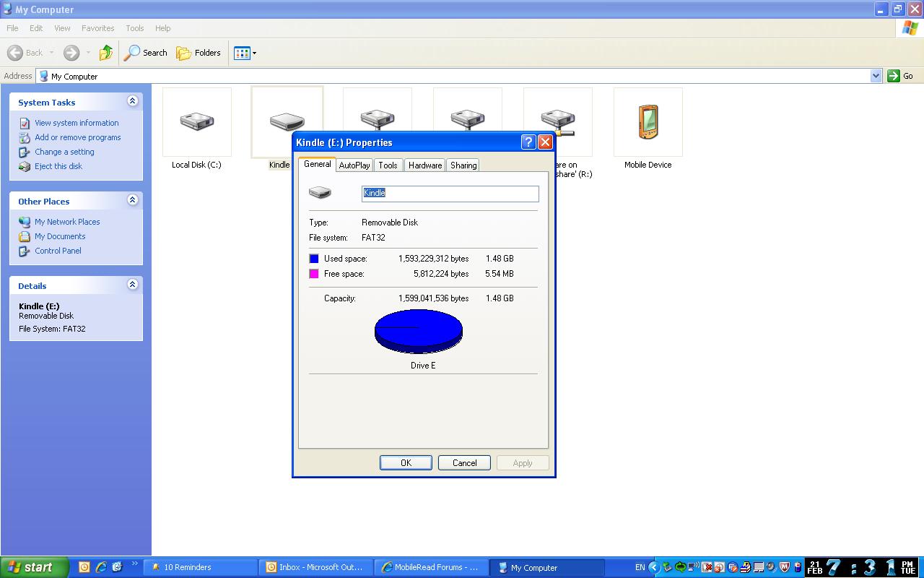The image size is (924, 578).
Task: Open the Help menu
Action: [162, 28]
